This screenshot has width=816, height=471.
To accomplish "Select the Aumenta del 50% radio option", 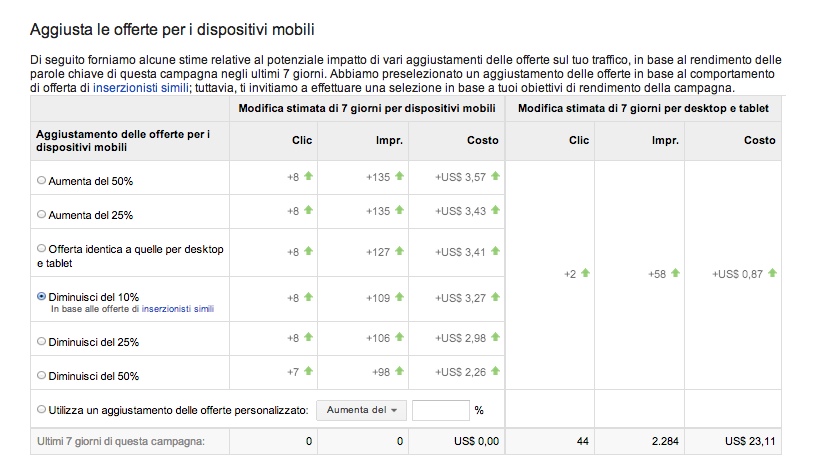I will 41,181.
